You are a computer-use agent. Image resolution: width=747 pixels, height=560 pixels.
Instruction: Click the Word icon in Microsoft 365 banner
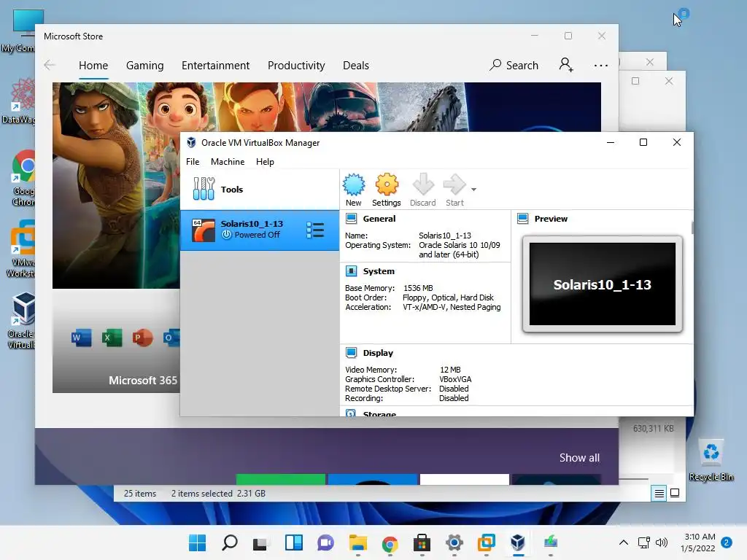point(81,338)
